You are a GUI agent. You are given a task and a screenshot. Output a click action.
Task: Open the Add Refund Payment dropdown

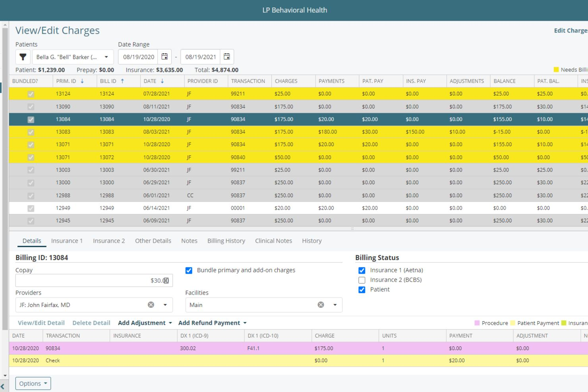213,323
